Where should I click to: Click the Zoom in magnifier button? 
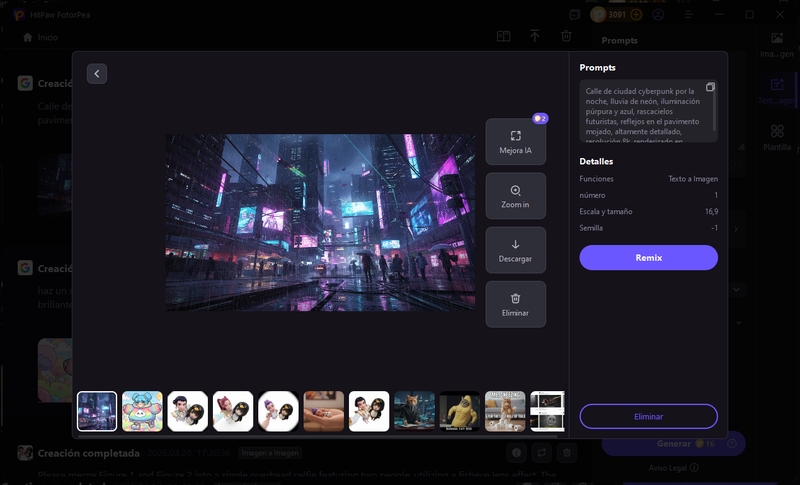point(515,196)
